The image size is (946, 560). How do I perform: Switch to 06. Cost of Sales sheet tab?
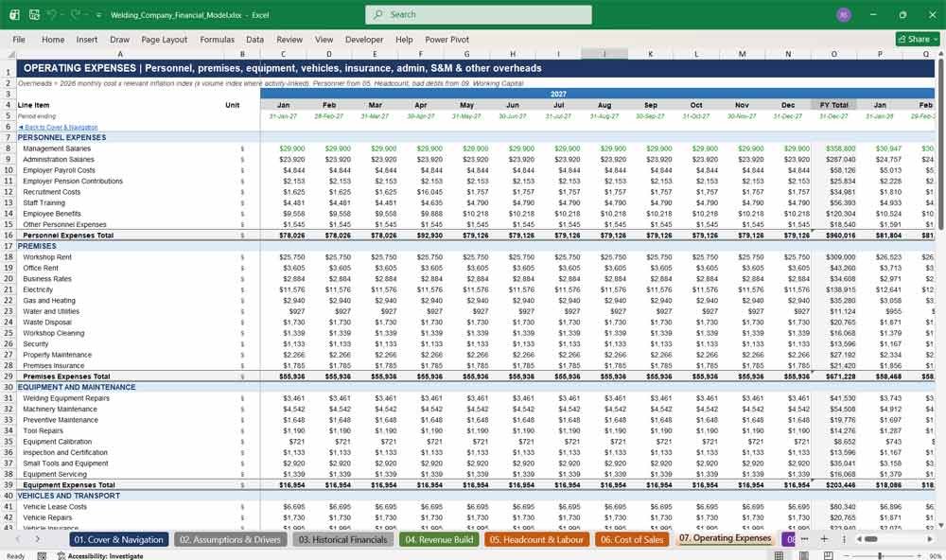[x=632, y=539]
